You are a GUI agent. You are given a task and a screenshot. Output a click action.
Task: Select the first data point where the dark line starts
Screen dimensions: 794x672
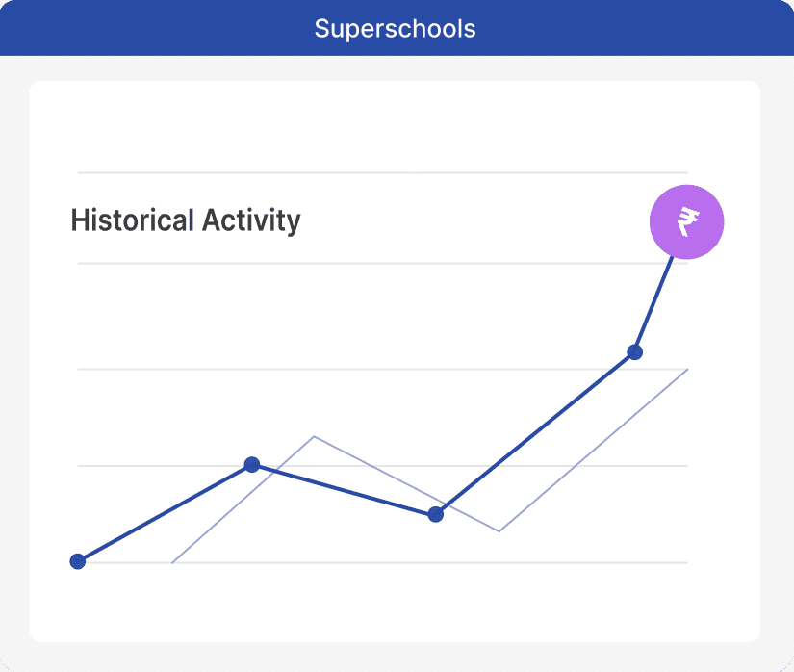pos(78,561)
